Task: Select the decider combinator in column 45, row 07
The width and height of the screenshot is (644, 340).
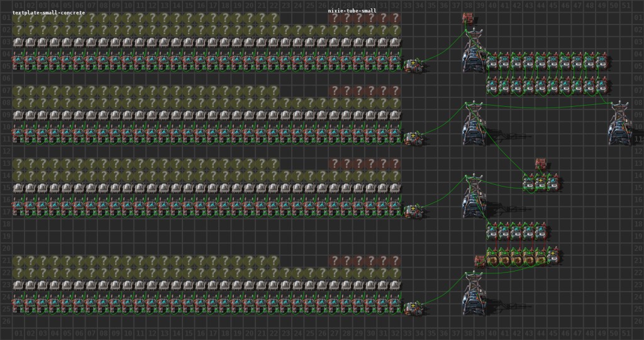Action: [553, 85]
